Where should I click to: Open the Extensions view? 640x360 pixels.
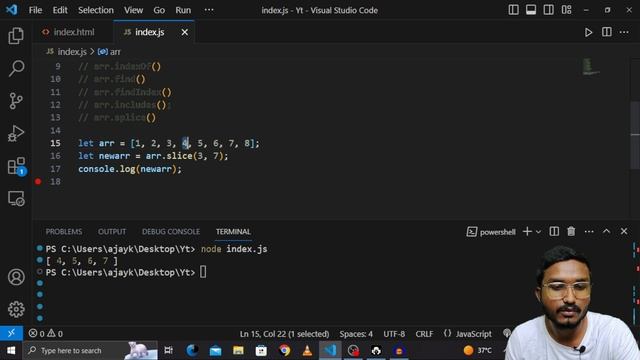(x=16, y=166)
